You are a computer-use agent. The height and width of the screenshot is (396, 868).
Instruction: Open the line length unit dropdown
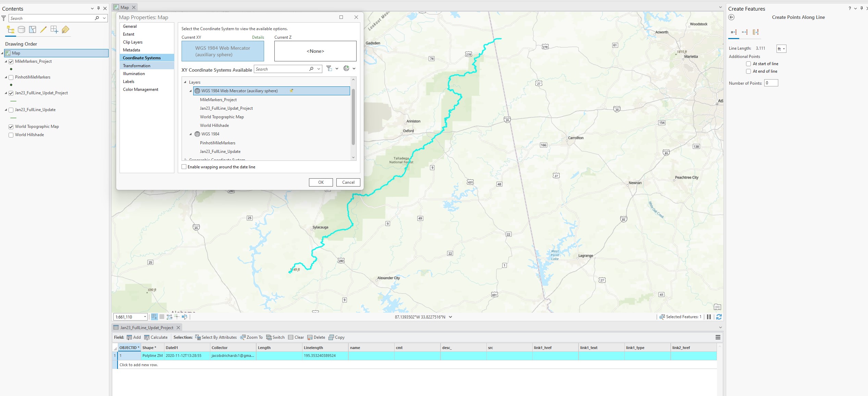coord(781,49)
